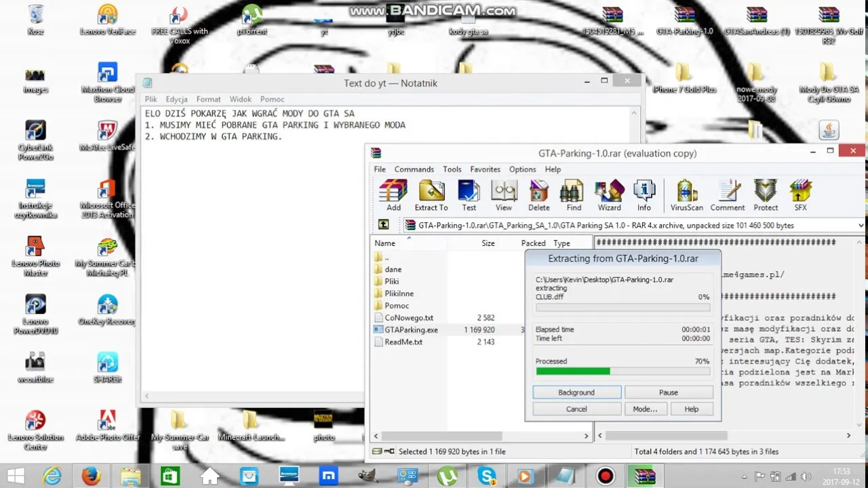
Task: Open uTorrent from the taskbar
Action: pos(447,476)
